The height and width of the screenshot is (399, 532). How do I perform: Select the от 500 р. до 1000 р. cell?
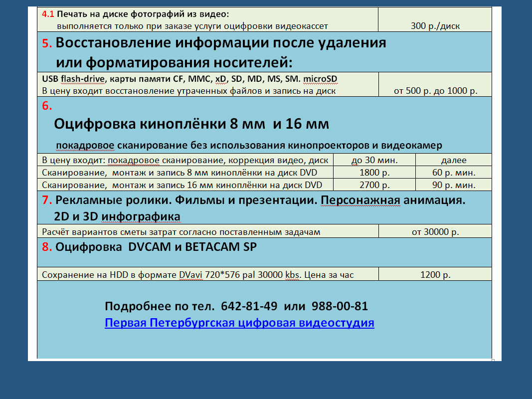(435, 91)
